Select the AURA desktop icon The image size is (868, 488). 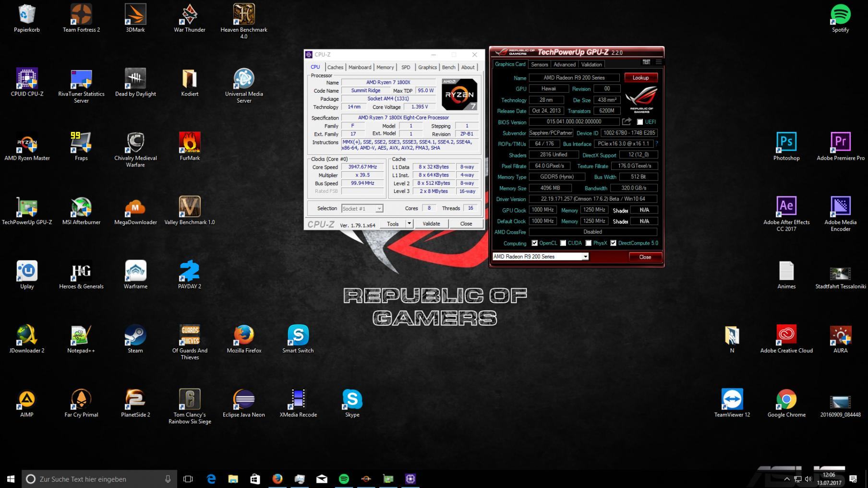coord(840,339)
